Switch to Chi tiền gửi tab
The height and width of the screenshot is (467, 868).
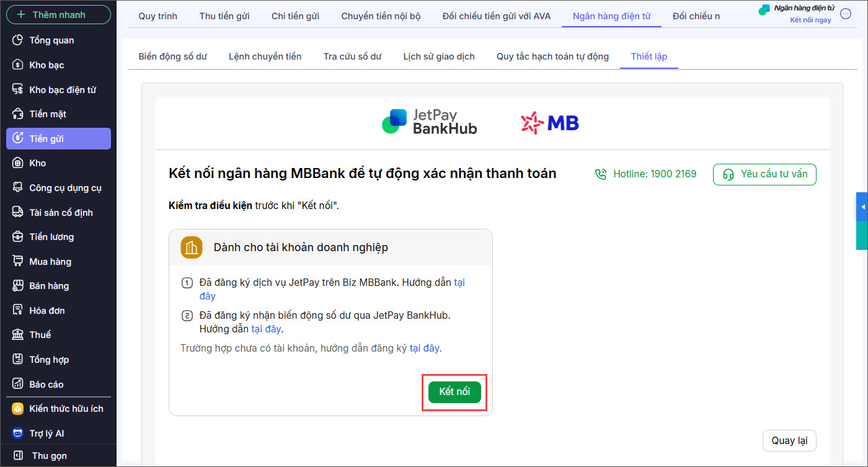295,16
